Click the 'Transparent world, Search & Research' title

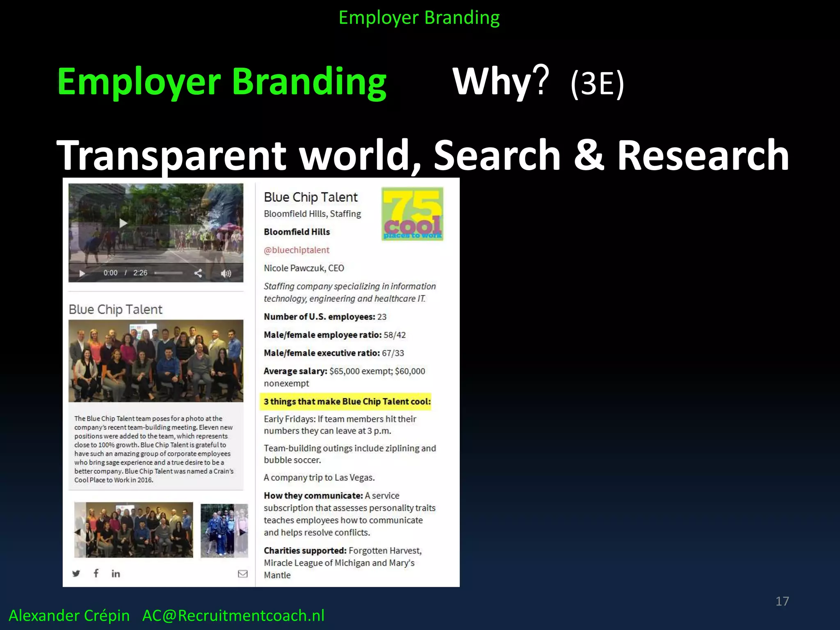(423, 155)
